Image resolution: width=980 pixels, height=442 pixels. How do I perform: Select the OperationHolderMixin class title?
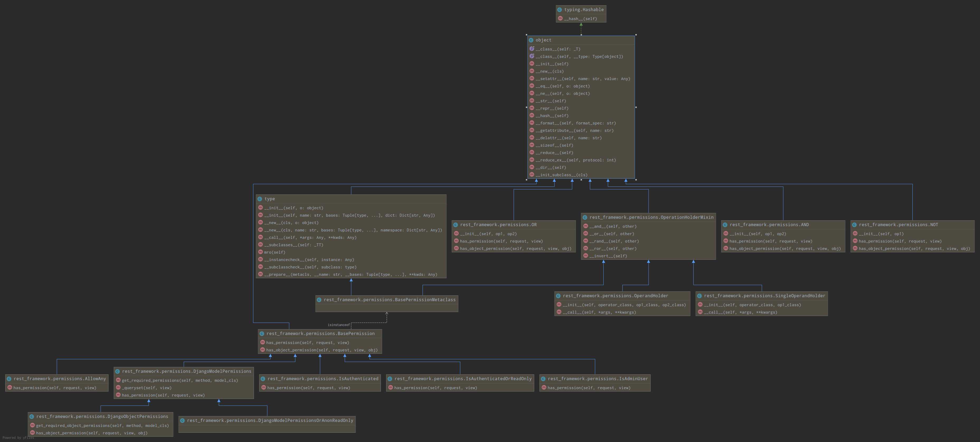point(652,217)
